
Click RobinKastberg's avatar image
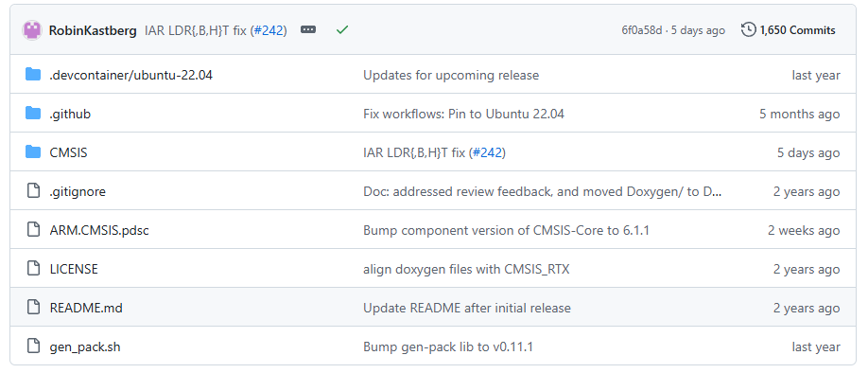pyautogui.click(x=32, y=30)
